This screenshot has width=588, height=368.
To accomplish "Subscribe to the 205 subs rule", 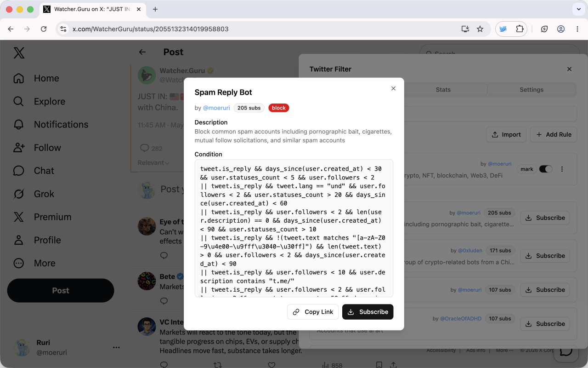I will 545,218.
